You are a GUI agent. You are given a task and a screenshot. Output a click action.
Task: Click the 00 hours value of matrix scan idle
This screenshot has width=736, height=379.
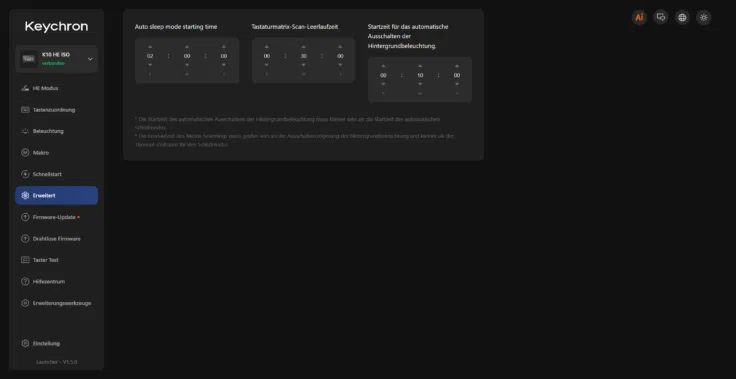point(267,56)
